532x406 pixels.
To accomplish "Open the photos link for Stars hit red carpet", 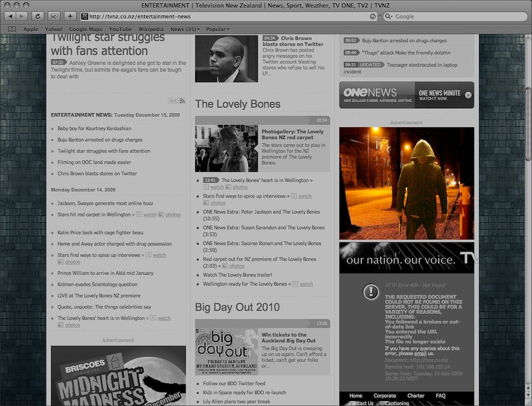I will [x=173, y=215].
